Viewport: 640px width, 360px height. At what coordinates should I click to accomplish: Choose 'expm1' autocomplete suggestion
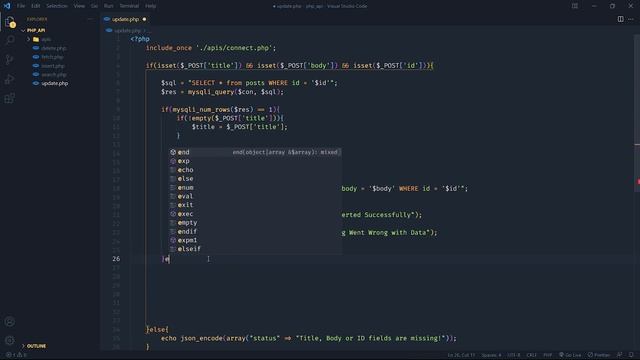pos(255,240)
